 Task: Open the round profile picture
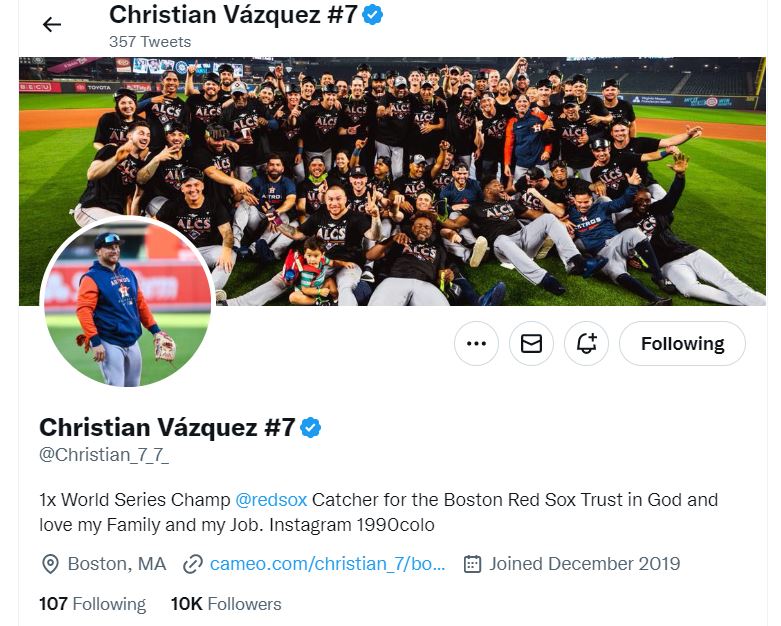(126, 302)
